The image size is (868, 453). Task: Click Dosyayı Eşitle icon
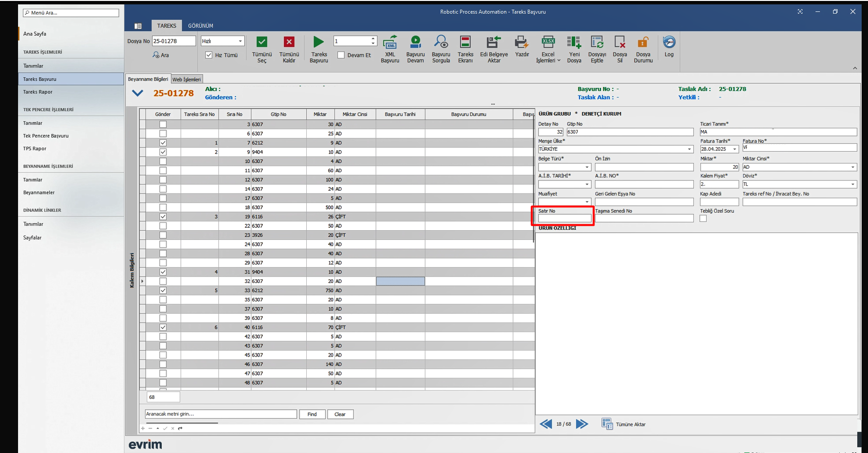tap(597, 42)
